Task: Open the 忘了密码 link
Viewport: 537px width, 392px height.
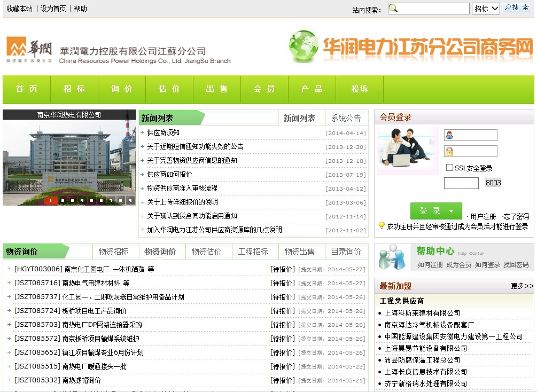Action: [x=517, y=216]
